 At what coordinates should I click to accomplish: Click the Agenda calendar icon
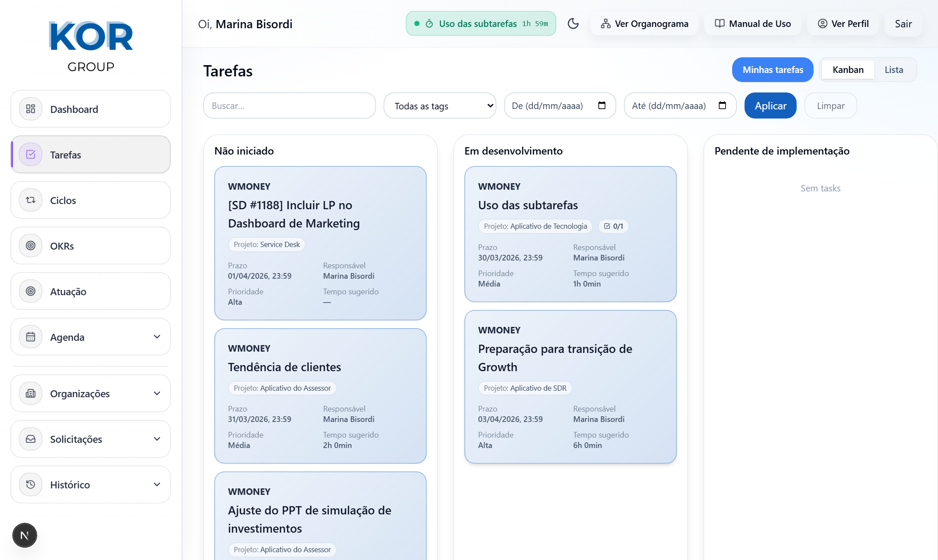30,337
